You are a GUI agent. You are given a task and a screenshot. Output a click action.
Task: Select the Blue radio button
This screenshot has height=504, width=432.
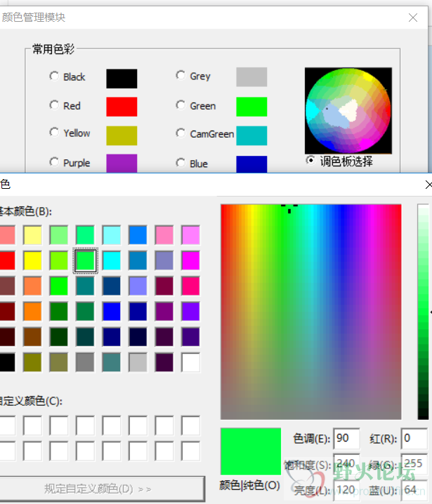point(181,163)
